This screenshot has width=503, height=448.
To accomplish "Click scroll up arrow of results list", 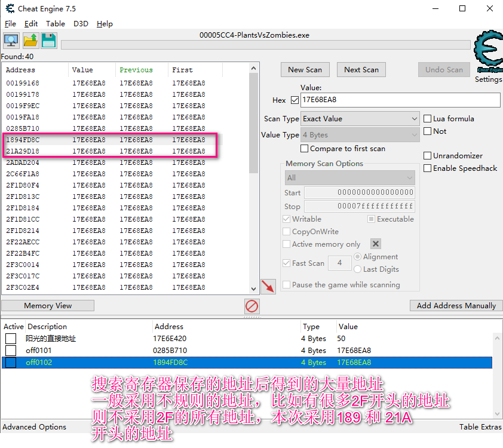I will point(253,68).
